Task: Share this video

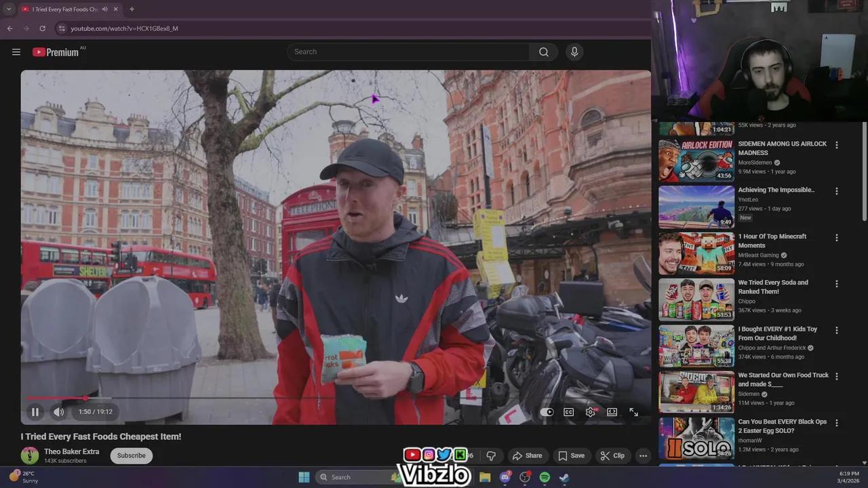Action: [527, 455]
